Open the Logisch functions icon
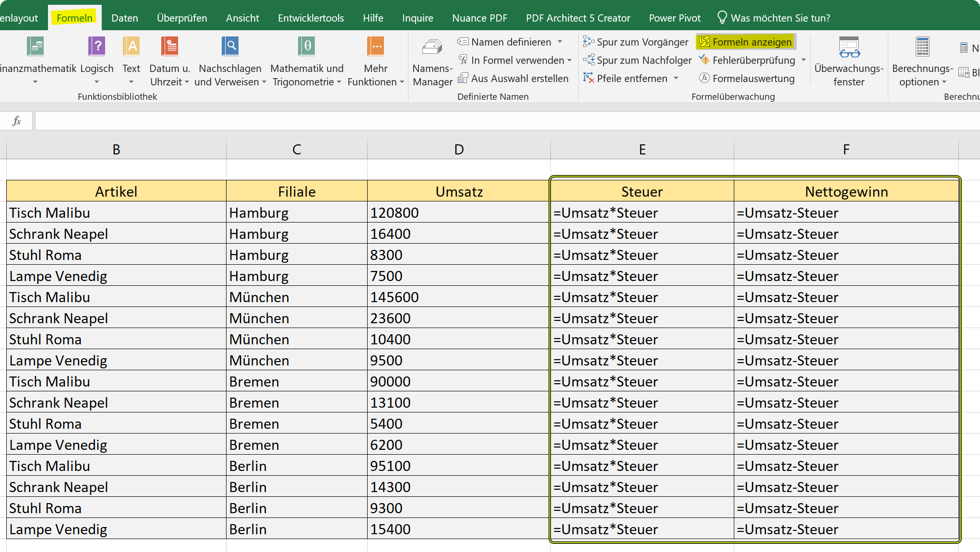Viewport: 980px width, 552px height. (x=96, y=47)
